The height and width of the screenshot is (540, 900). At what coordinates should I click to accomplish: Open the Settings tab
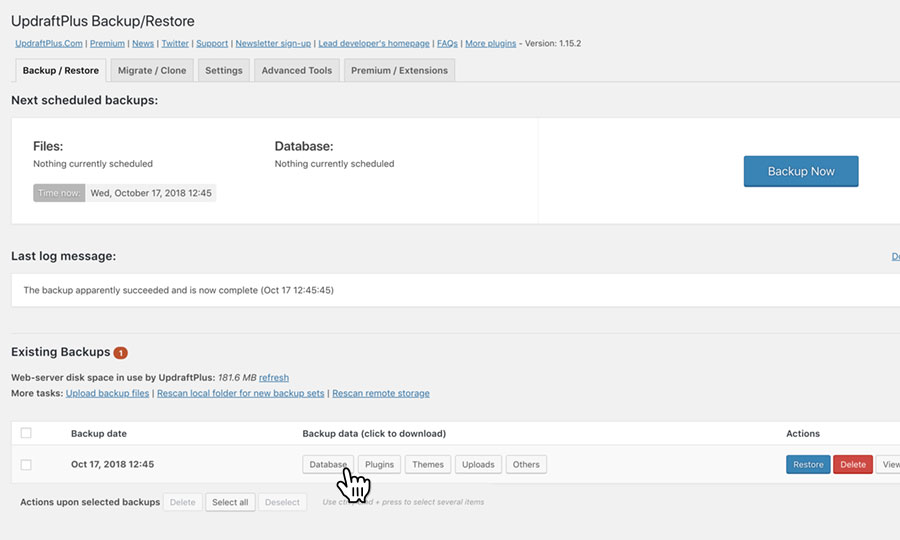click(224, 71)
